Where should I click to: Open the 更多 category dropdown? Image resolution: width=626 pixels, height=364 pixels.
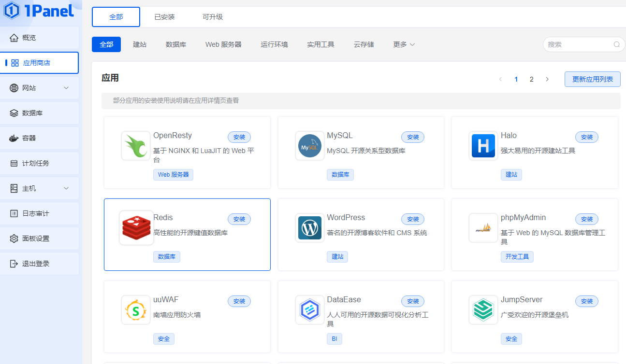(404, 44)
